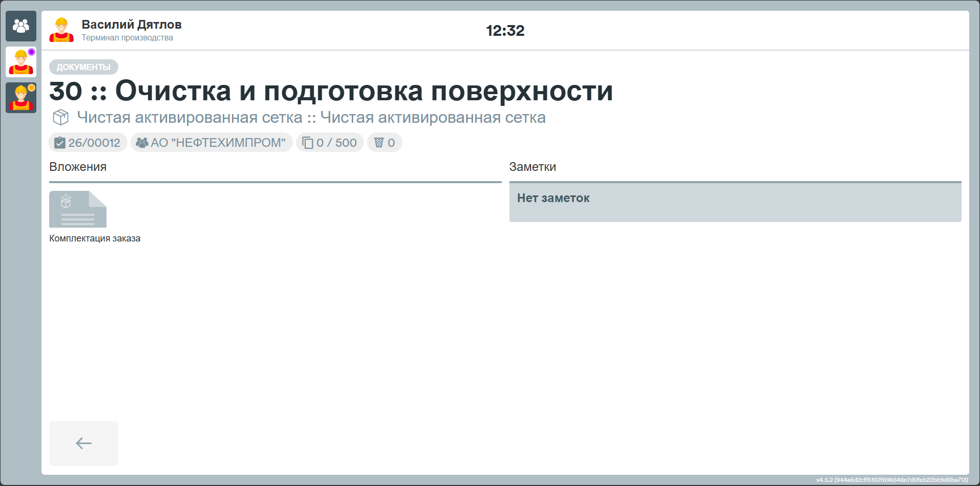Screen dimensions: 980x486
Task: Click the scrap bin counter chip 0
Action: coord(385,142)
